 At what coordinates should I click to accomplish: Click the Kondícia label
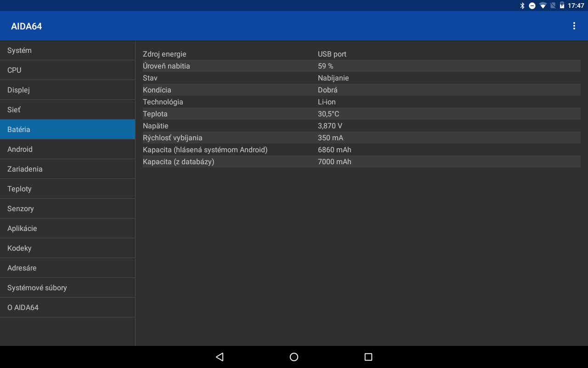[157, 90]
